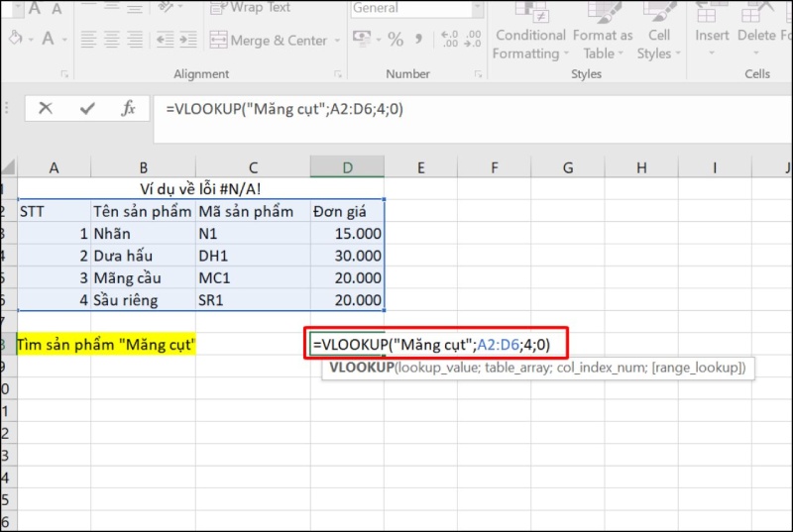
Task: Open the Accounting format dropdown arrow
Action: click(379, 40)
